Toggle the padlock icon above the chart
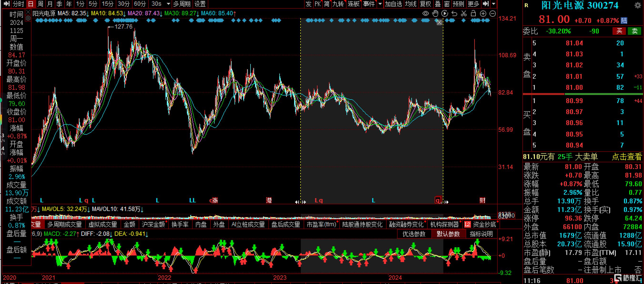644x284 pixels. click(473, 14)
